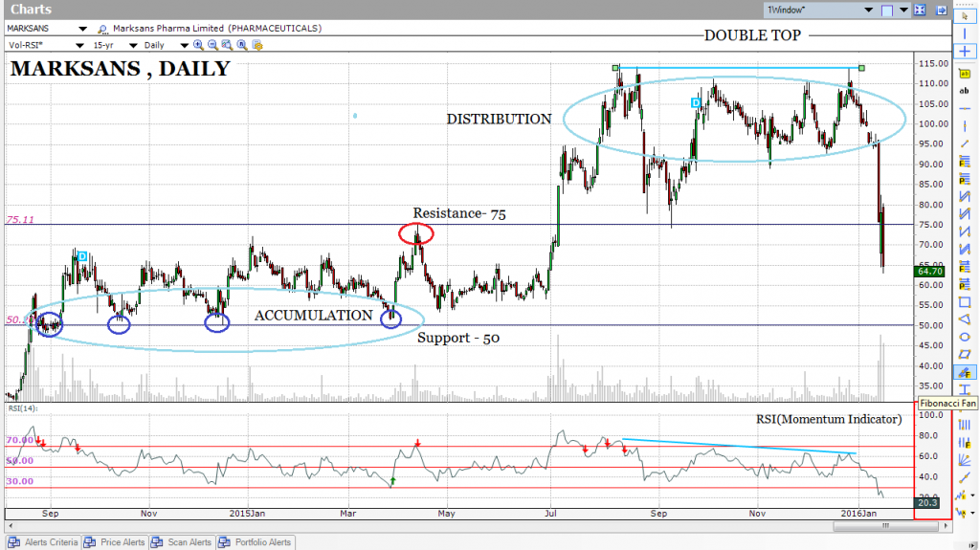
Task: Click the blue D marker near 105 level
Action: coord(696,102)
